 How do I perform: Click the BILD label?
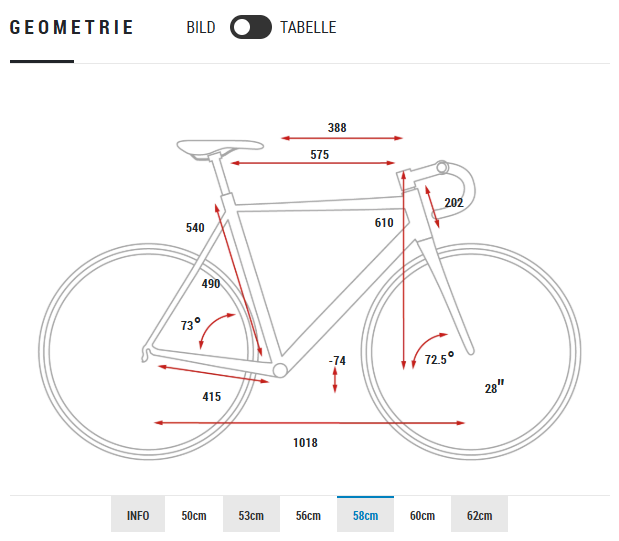pos(201,28)
